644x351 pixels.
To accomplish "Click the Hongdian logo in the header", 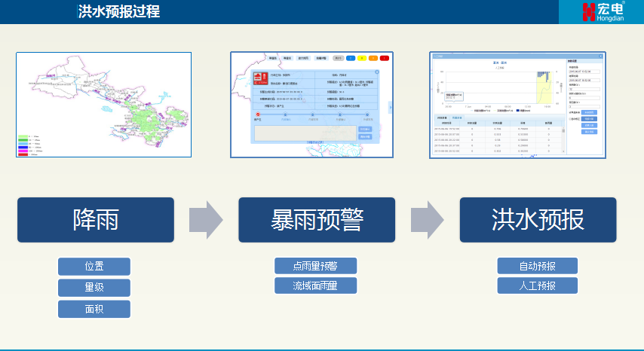I will 601,11.
